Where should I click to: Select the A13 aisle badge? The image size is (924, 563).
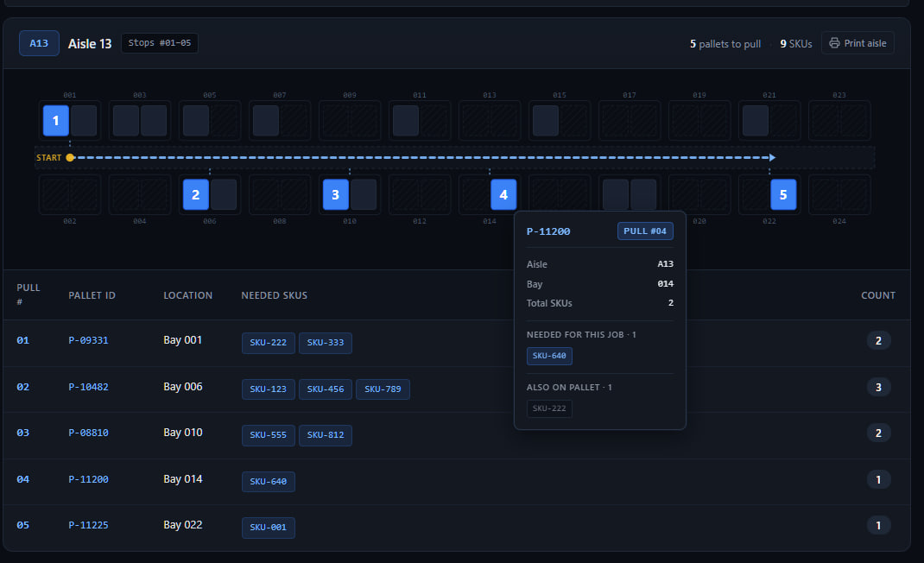pyautogui.click(x=39, y=42)
